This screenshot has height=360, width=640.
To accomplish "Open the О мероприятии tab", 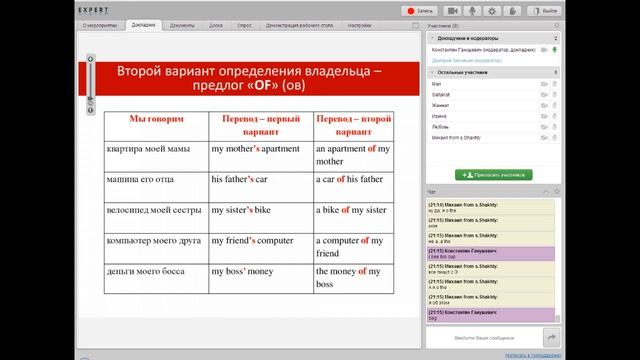I will 100,25.
